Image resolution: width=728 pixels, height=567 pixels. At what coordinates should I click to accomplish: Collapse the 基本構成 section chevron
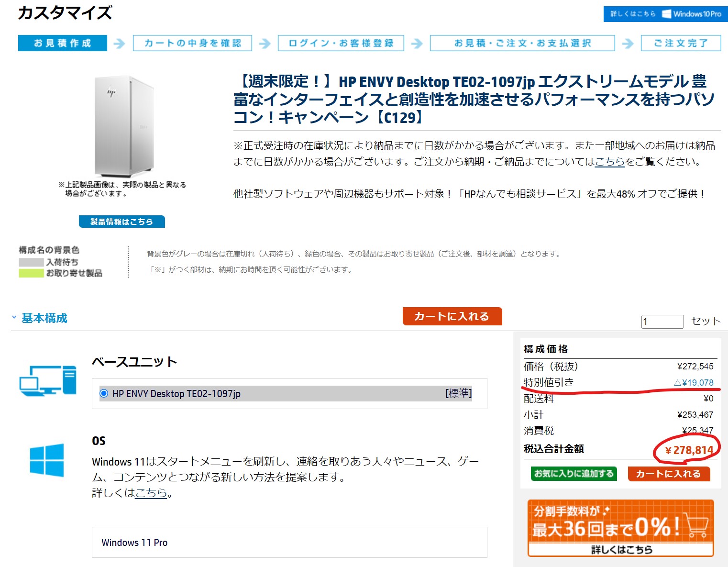click(14, 318)
